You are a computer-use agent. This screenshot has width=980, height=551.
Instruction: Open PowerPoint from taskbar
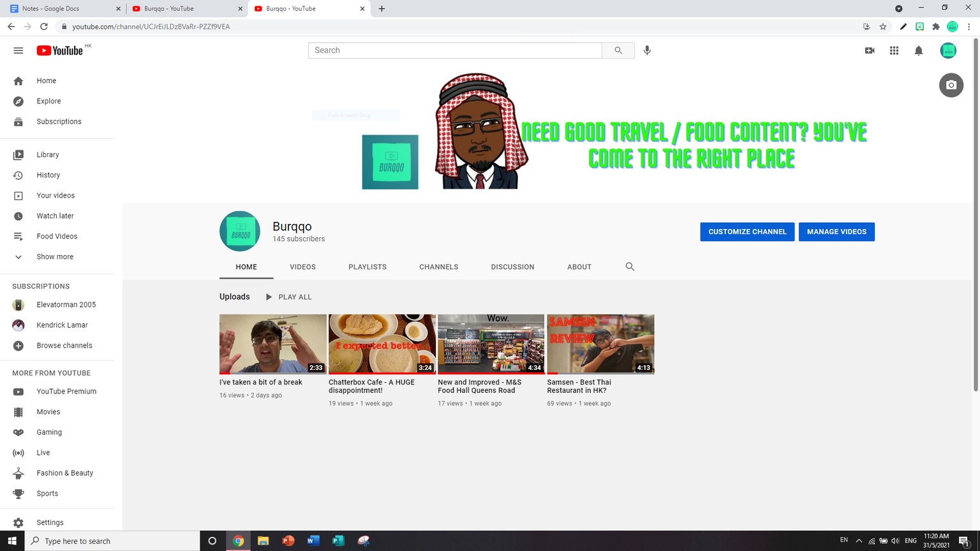click(288, 541)
